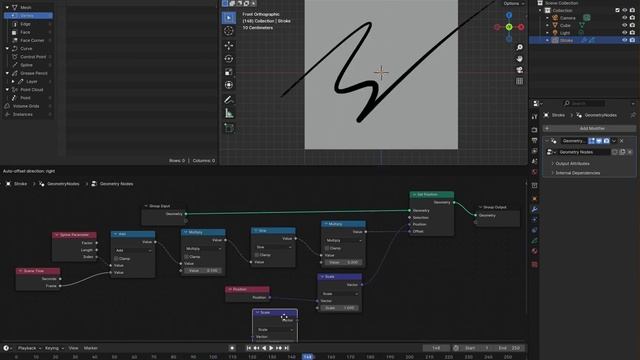
Task: Open the Keying menu in timeline
Action: (54, 348)
